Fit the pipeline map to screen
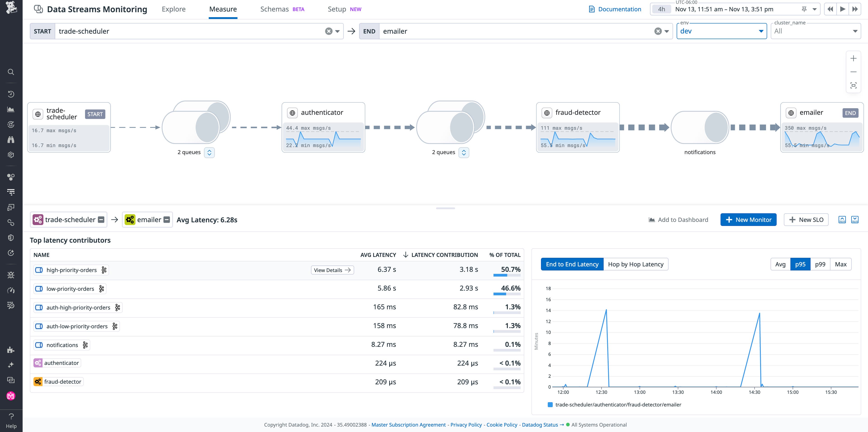This screenshot has width=868, height=432. (854, 85)
